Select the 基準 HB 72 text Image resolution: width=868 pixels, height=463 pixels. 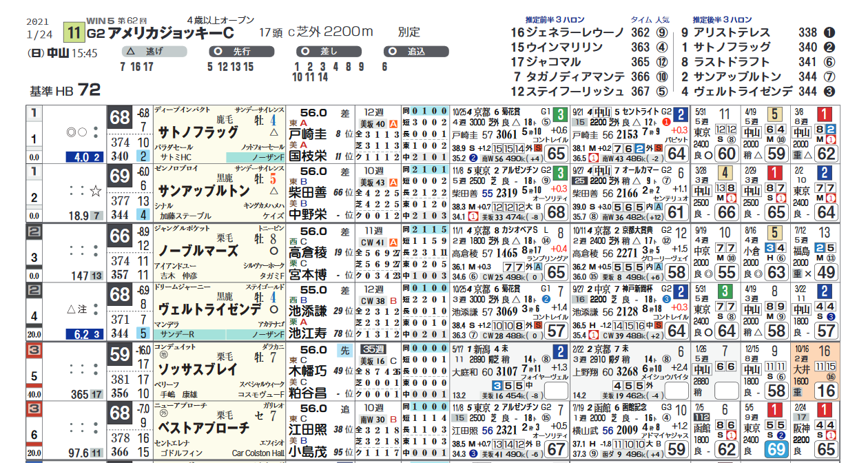tap(65, 90)
